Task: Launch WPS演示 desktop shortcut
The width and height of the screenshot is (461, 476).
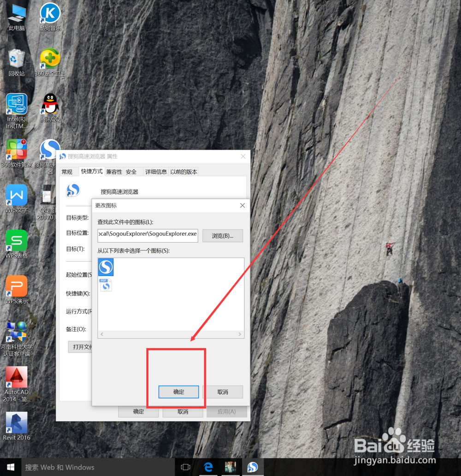Action: 17,290
